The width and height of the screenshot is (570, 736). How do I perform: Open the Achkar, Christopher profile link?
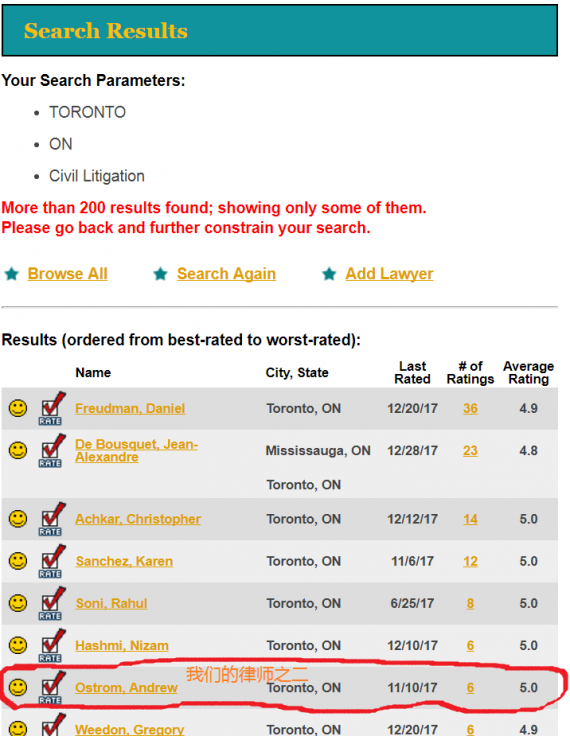pos(138,519)
